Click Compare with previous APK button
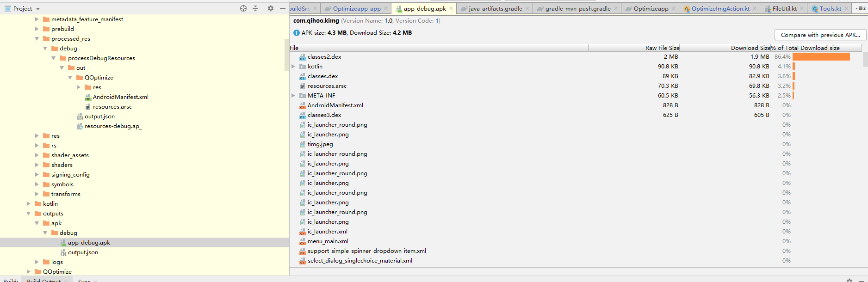The image size is (868, 282). click(820, 35)
